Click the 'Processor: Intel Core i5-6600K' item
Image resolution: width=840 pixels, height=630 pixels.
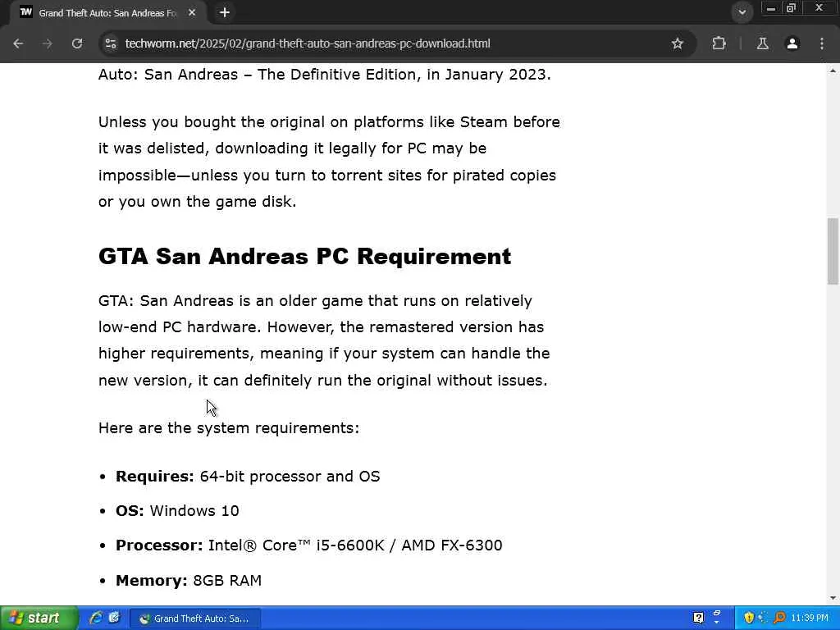[309, 546]
